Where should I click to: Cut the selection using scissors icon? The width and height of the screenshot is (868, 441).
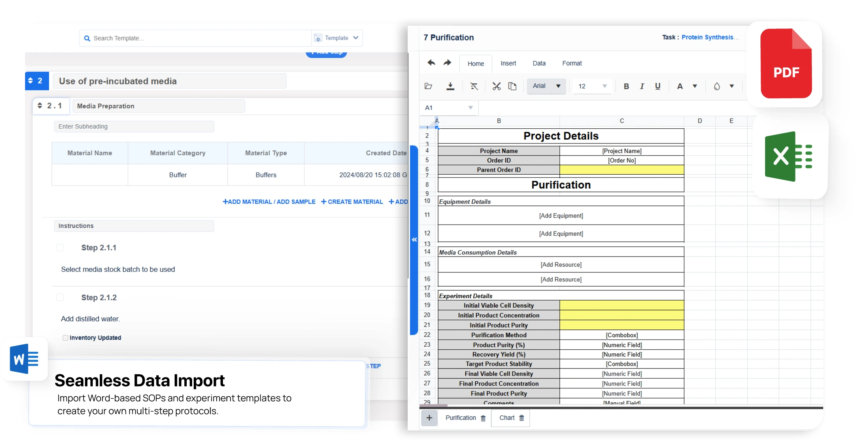(496, 86)
